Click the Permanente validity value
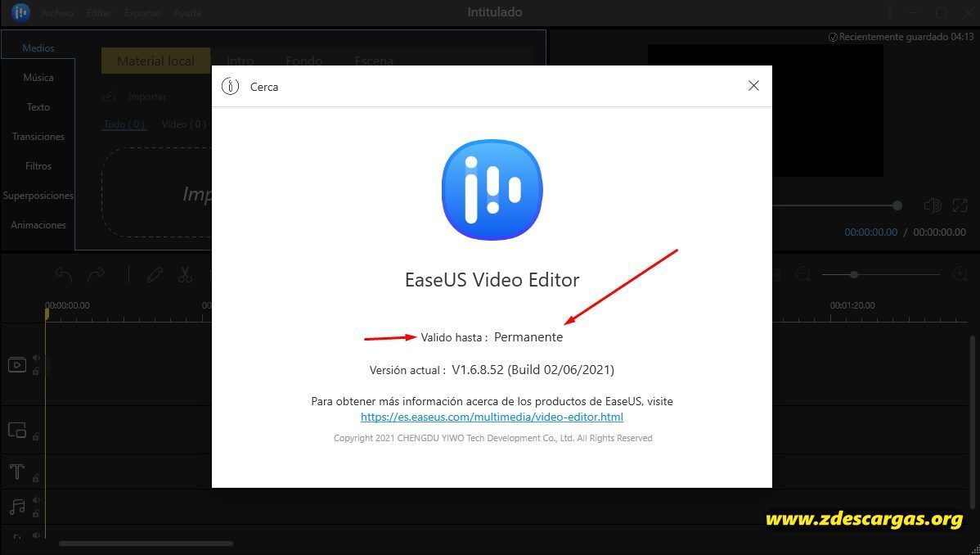This screenshot has width=980, height=555. [x=528, y=337]
